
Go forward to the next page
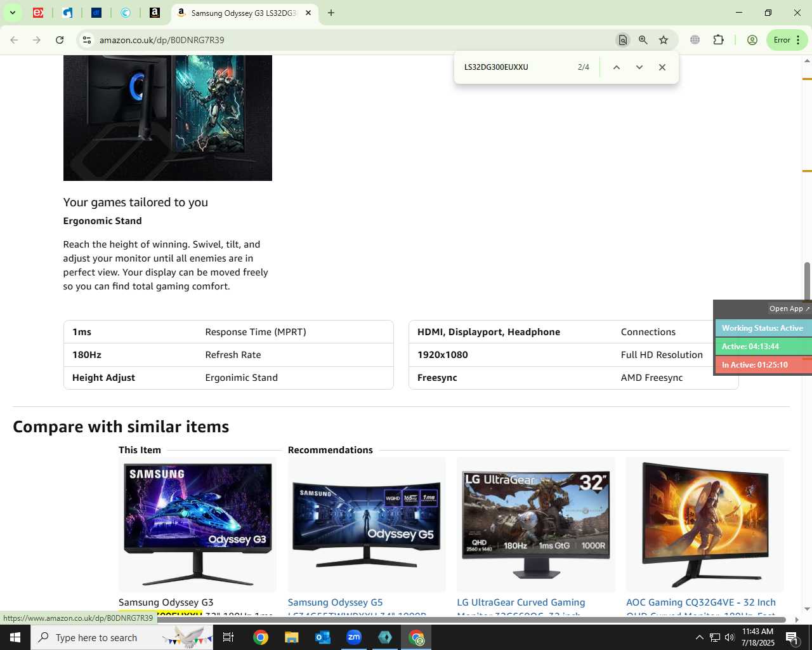pyautogui.click(x=37, y=40)
